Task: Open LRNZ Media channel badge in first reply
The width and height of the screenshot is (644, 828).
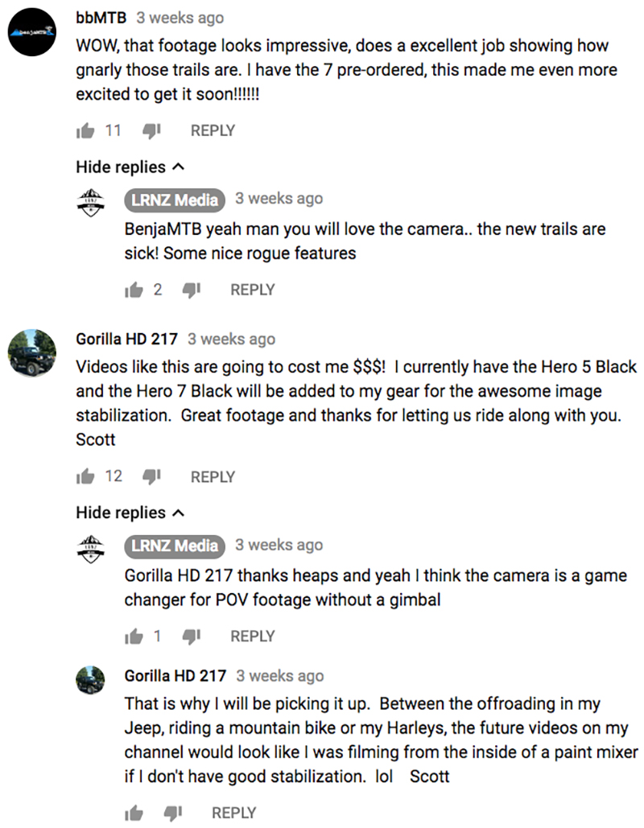Action: click(x=175, y=200)
